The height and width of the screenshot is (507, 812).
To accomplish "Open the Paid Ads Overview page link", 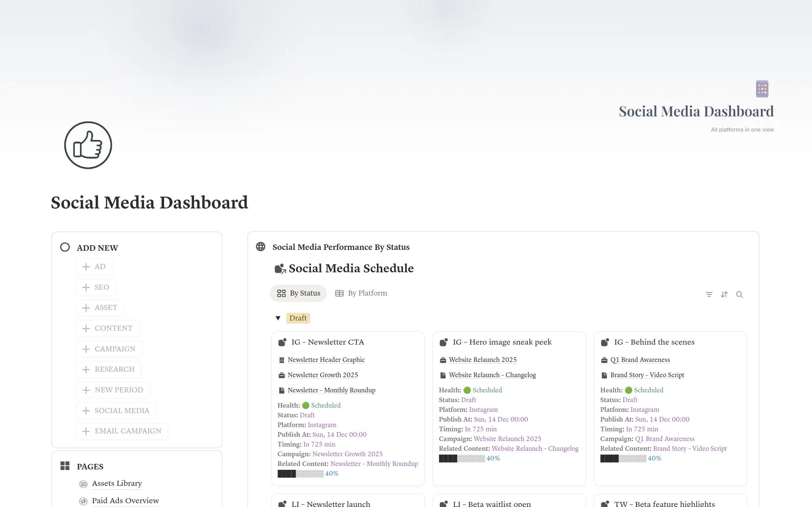I will click(125, 501).
